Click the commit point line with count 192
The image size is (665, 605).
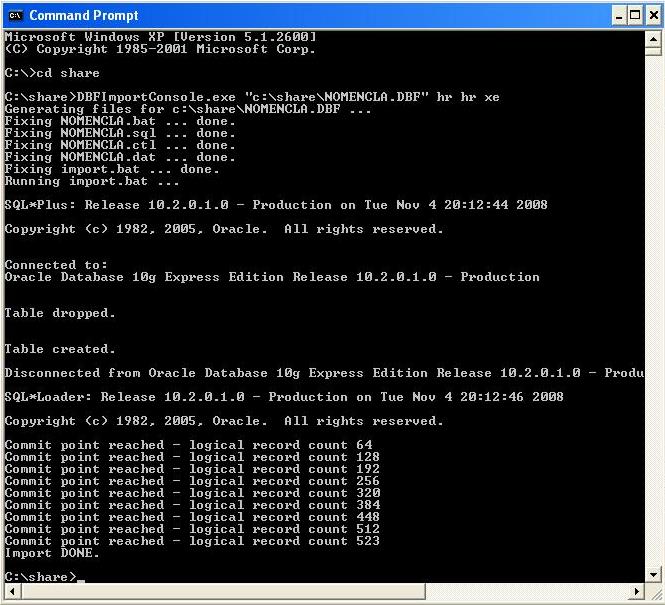(x=192, y=469)
